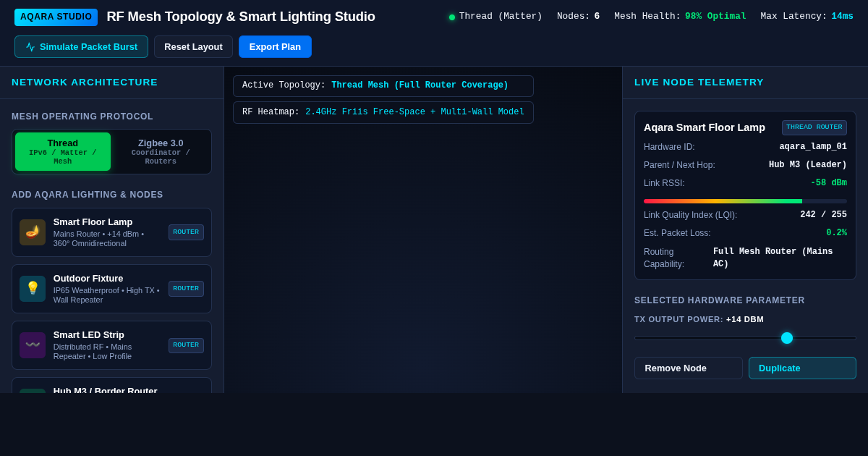
Task: Simulate a packet burst
Action: click(81, 47)
